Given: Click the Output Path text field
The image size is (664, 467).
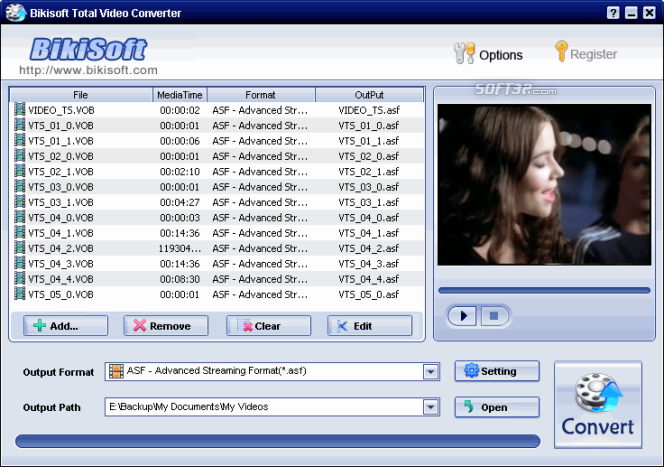Looking at the screenshot, I should click(264, 407).
